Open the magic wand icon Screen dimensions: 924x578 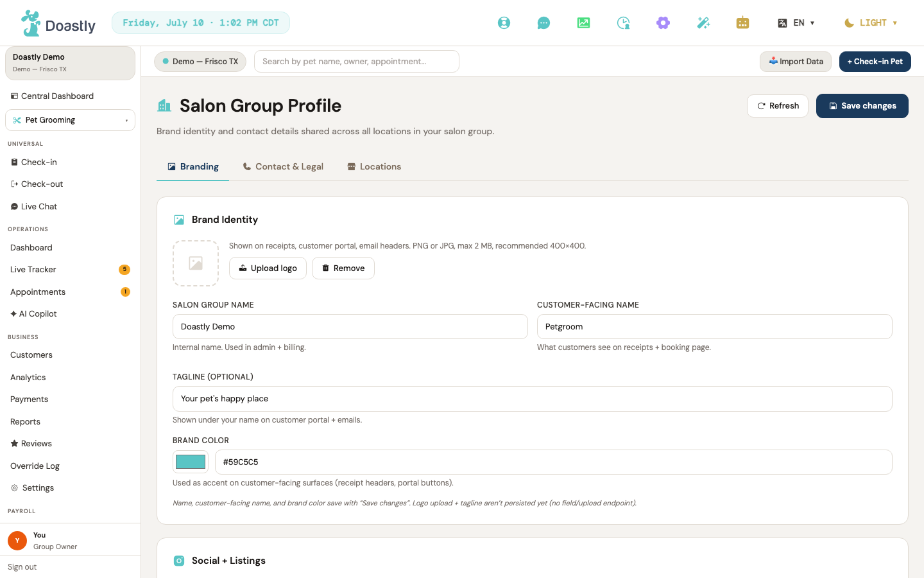pyautogui.click(x=703, y=23)
